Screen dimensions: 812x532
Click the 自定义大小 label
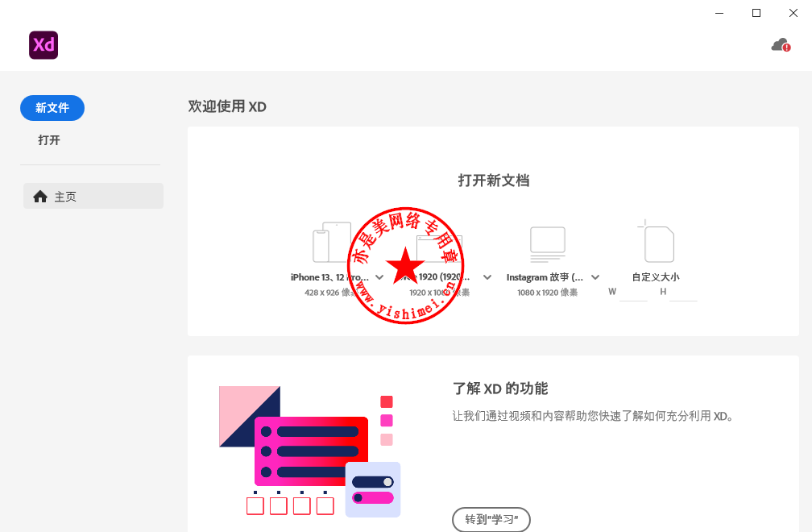point(656,277)
